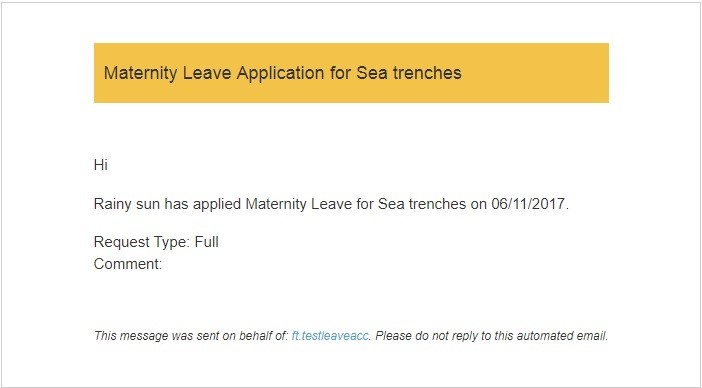This screenshot has width=702, height=388.
Task: Select "Sea trenches" in the yellow header
Action: coord(409,73)
